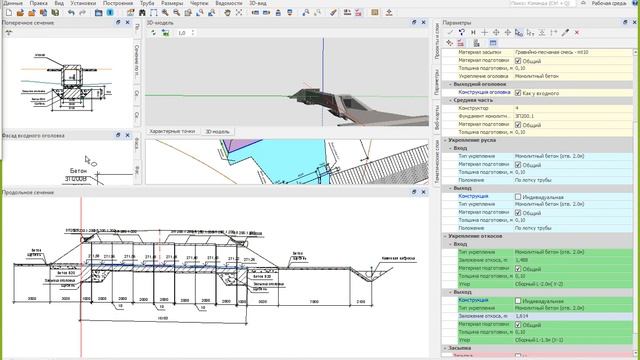Click the refresh arrows icon in 3D модель panel
640x360 pixels.
click(x=153, y=33)
